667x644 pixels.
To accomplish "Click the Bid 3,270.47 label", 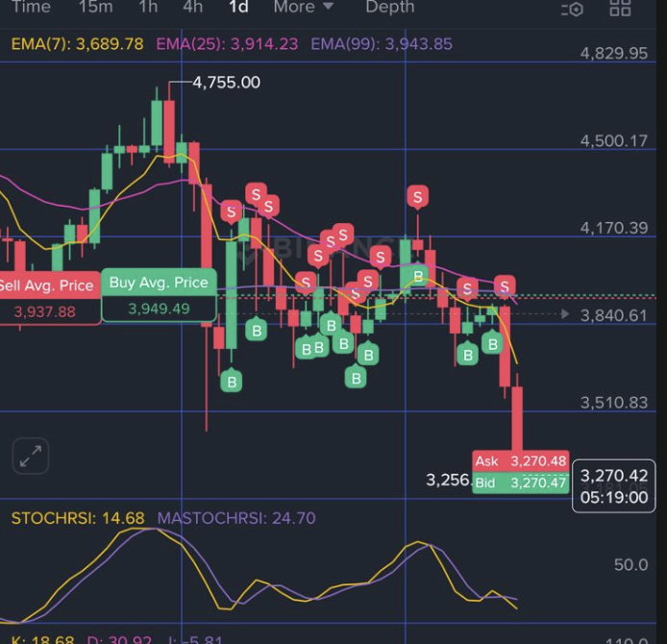I will pyautogui.click(x=521, y=483).
